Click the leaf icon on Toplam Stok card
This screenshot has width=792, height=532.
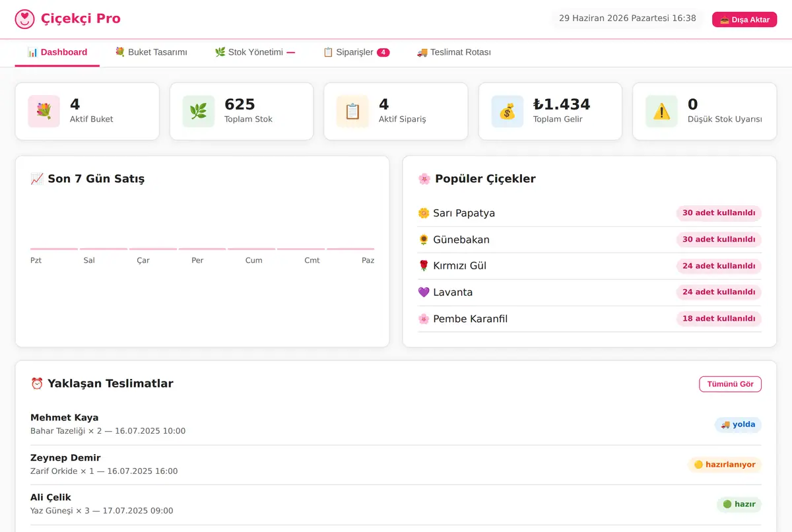[x=198, y=112]
